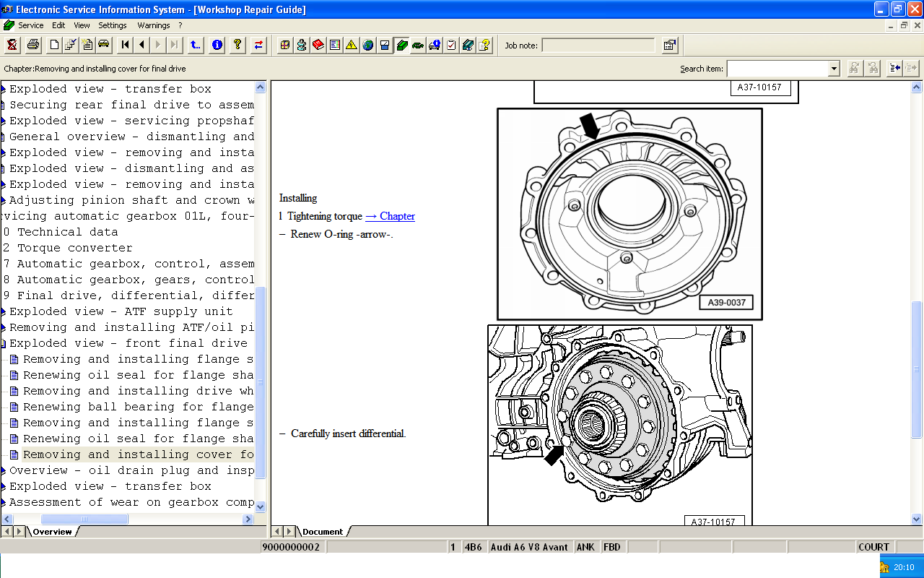Viewport: 924px width, 578px height.
Task: Click the document with question mark icon
Action: pos(484,46)
